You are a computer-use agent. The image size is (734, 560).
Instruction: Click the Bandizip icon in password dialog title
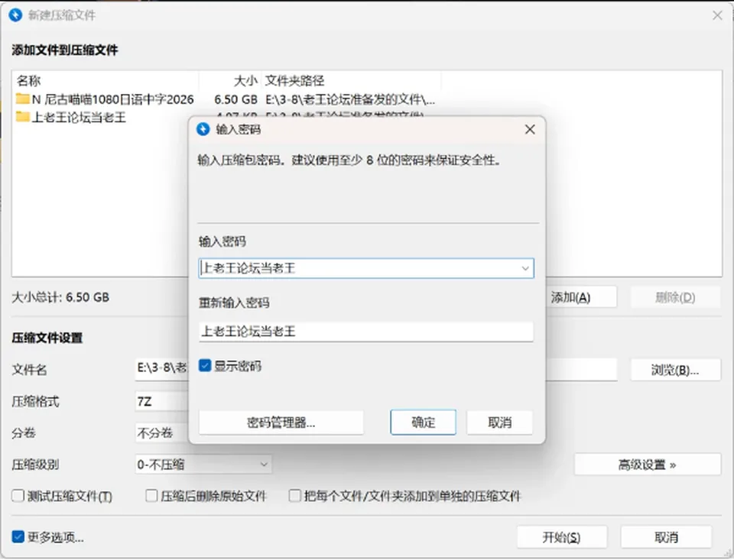tap(203, 129)
